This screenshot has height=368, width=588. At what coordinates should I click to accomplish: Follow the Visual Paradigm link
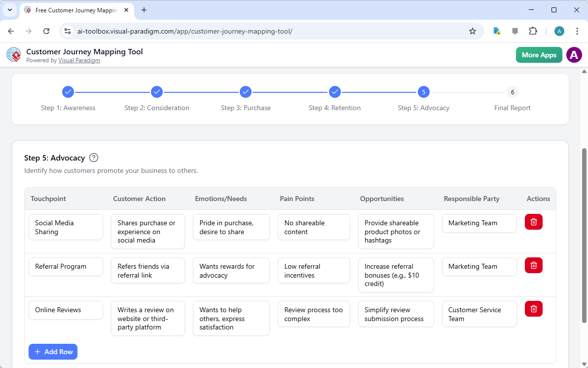coord(79,60)
